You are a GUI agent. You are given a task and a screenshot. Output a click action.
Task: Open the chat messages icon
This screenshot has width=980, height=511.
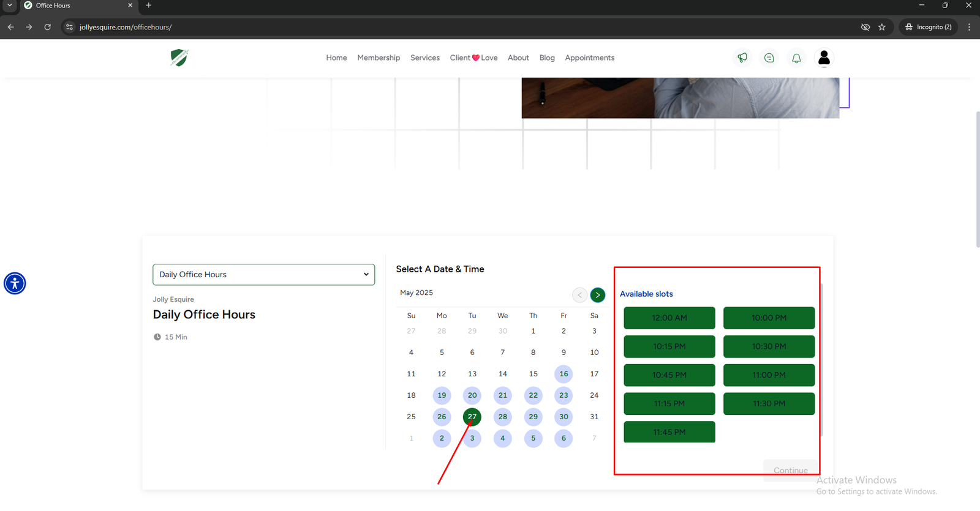pos(769,58)
